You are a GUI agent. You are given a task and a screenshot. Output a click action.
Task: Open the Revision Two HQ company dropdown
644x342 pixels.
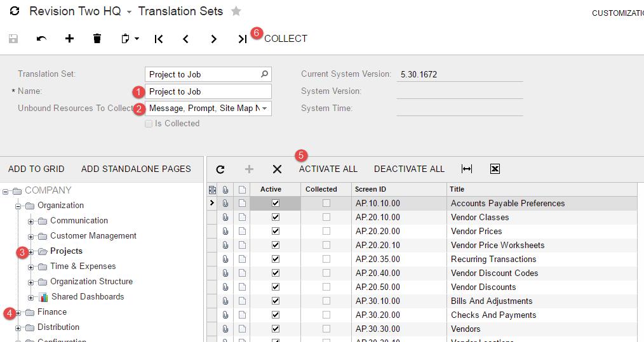tap(129, 12)
